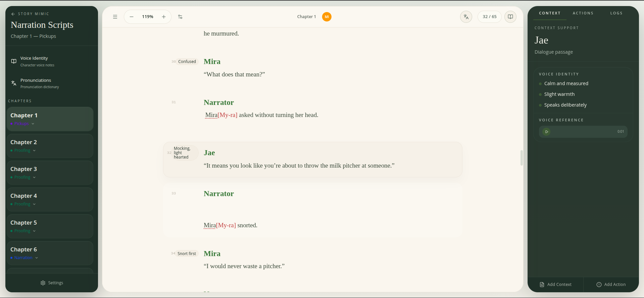Click the "Calm and measured" voice trait
The width and height of the screenshot is (644, 298).
pyautogui.click(x=566, y=83)
